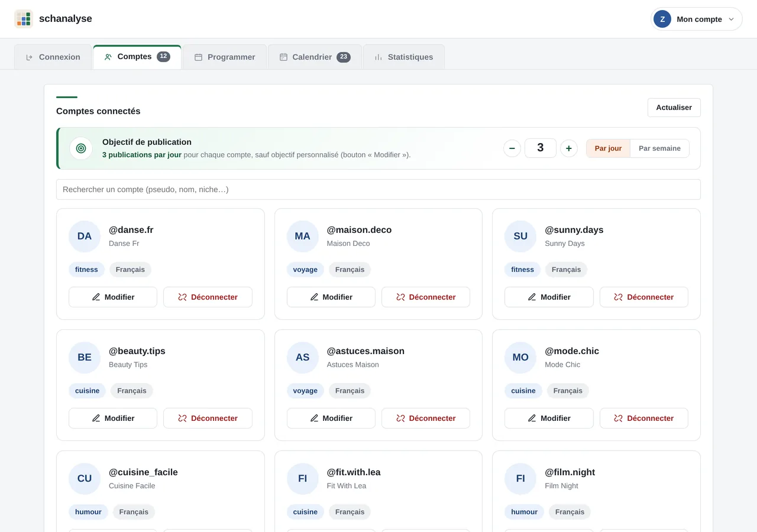Open the Calendrier tab
757x532 pixels.
315,57
